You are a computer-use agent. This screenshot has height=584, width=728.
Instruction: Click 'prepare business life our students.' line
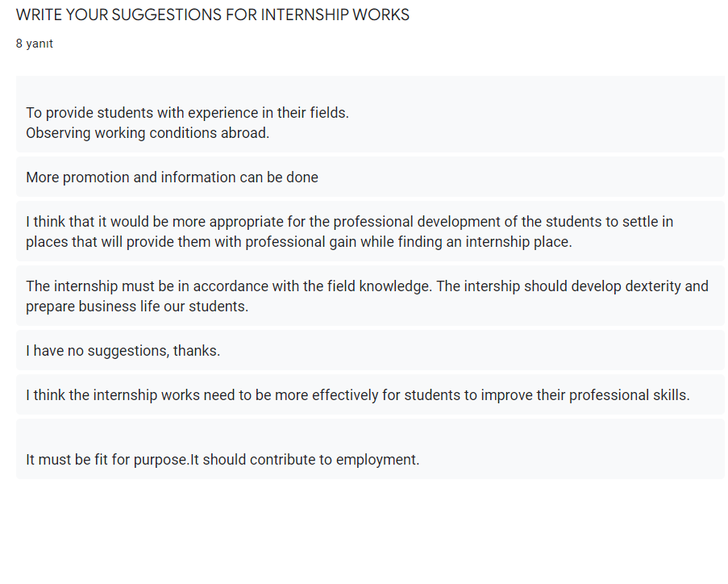(x=137, y=307)
